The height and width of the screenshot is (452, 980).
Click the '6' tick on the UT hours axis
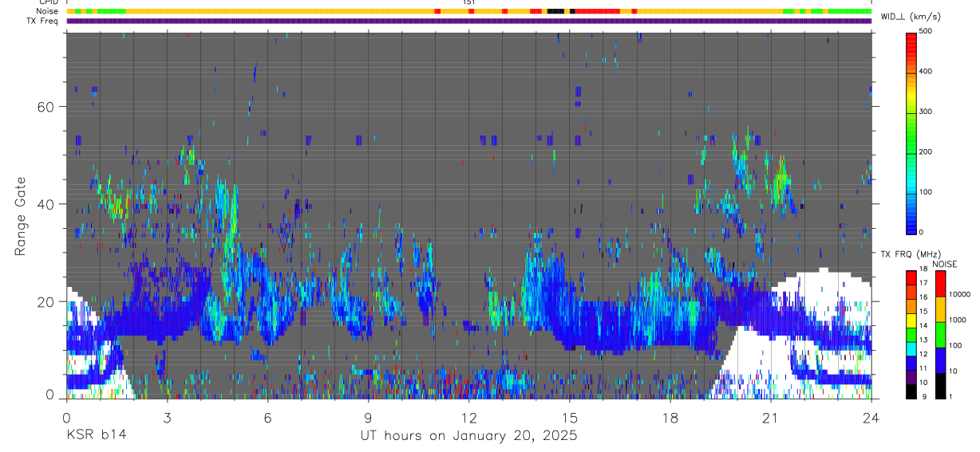pos(267,417)
